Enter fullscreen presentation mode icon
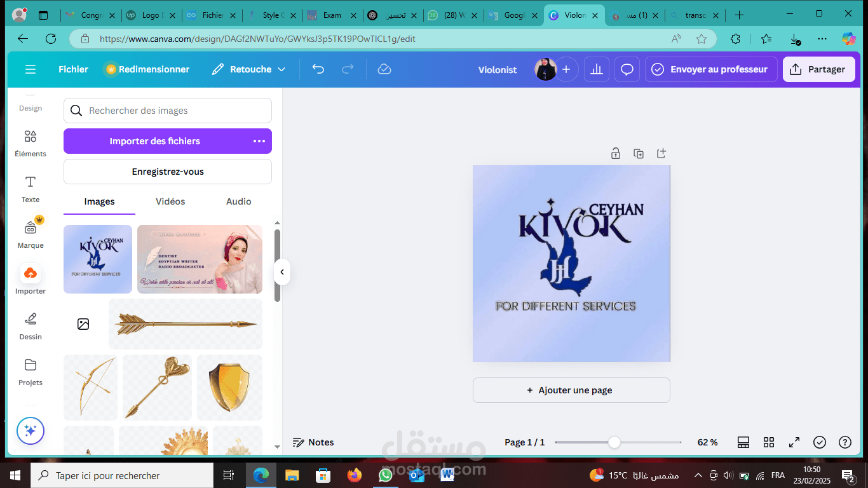 [x=794, y=442]
